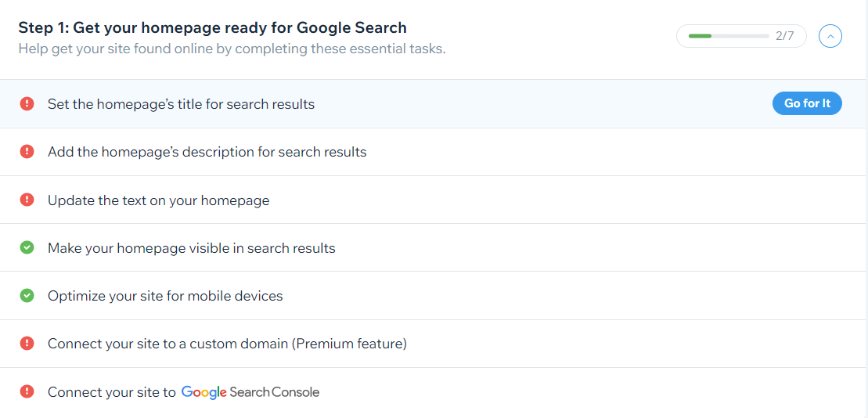
Task: Click the red alert icon beside homepage title task
Action: [27, 103]
